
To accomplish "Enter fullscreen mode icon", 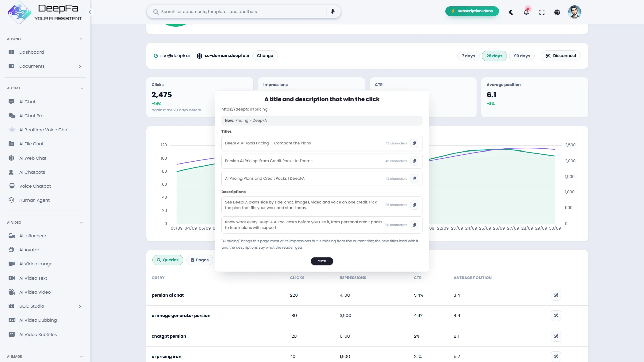I will [542, 12].
